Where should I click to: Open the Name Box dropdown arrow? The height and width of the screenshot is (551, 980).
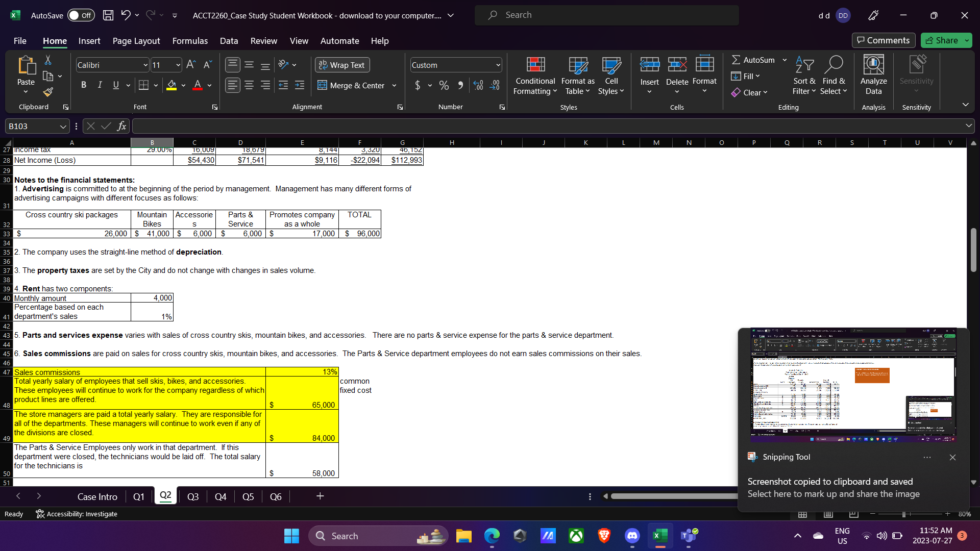point(63,126)
